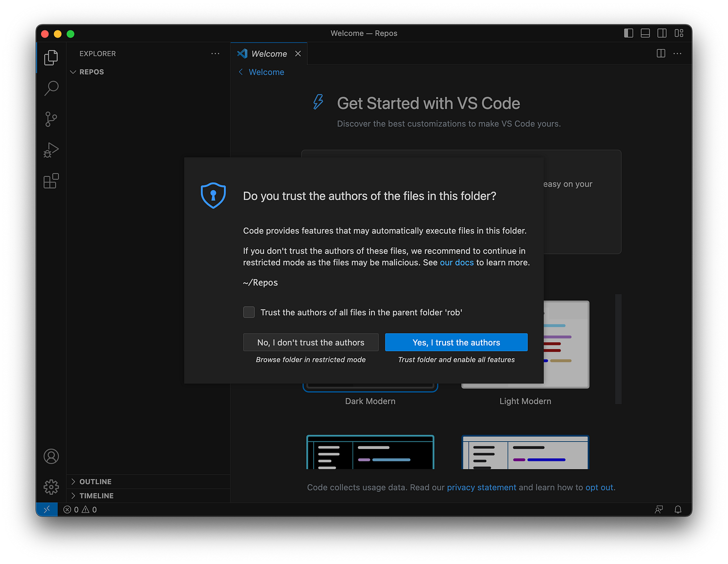Select the dark high contrast theme thumbnail

[x=370, y=452]
